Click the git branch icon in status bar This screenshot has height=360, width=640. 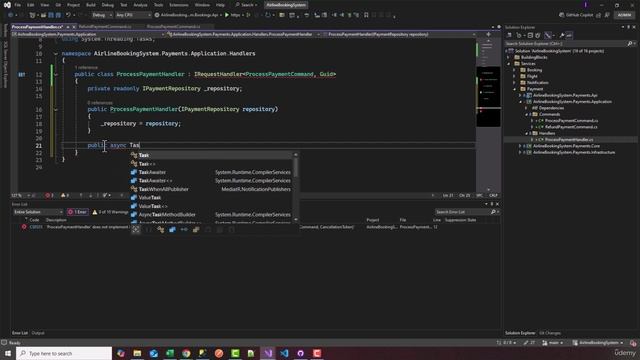click(x=544, y=343)
